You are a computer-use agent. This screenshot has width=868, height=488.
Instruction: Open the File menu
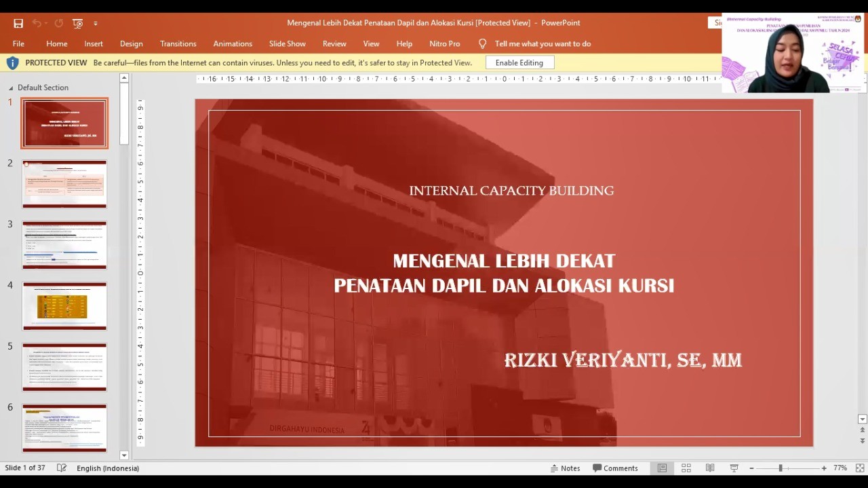[18, 43]
